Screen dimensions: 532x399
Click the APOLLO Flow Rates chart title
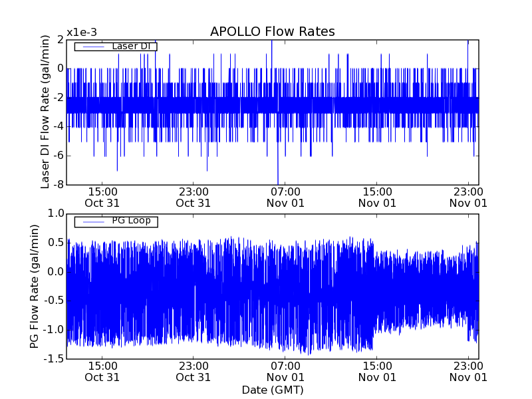272,32
